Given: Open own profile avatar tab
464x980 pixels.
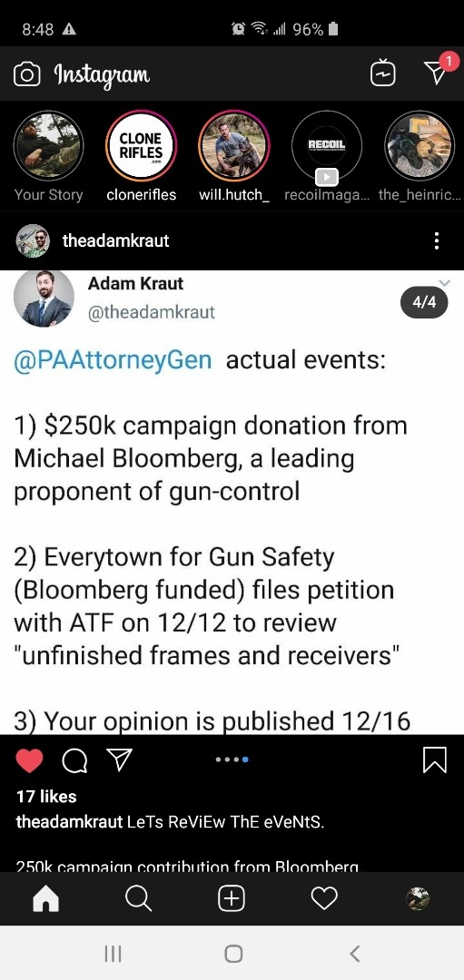Looking at the screenshot, I should pos(417,898).
